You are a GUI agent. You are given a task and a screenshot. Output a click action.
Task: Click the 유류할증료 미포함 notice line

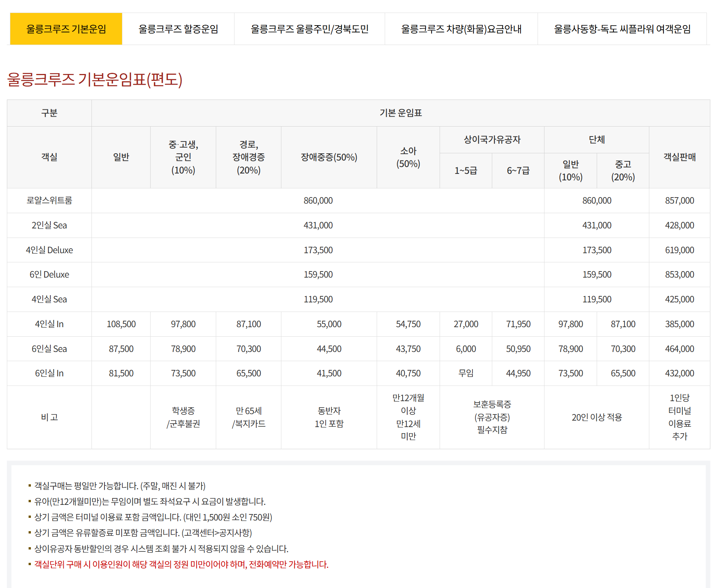point(143,533)
